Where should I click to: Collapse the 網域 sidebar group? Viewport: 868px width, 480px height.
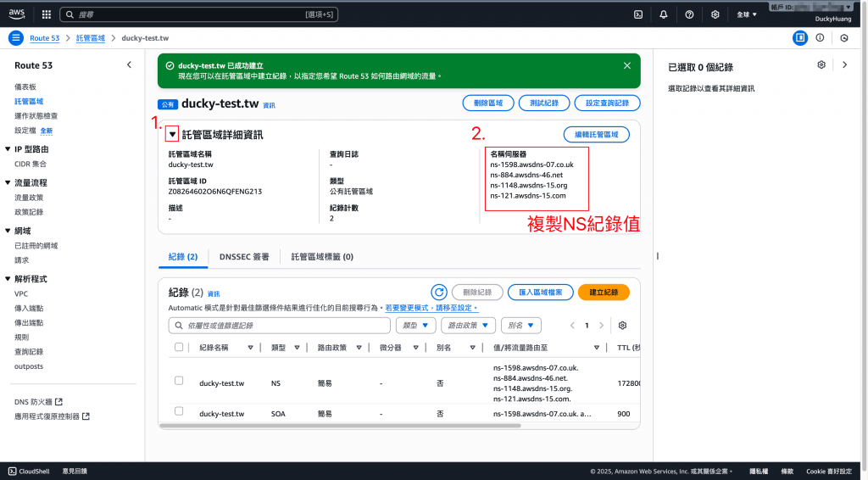pyautogui.click(x=8, y=231)
